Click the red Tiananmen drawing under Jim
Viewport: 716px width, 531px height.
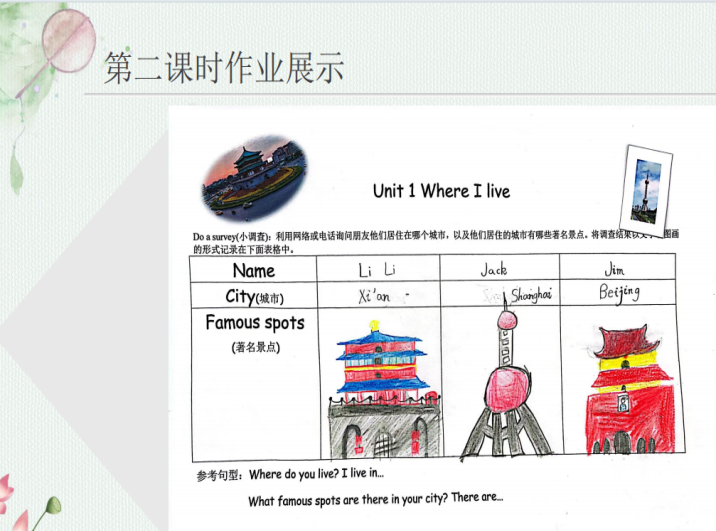tap(620, 390)
